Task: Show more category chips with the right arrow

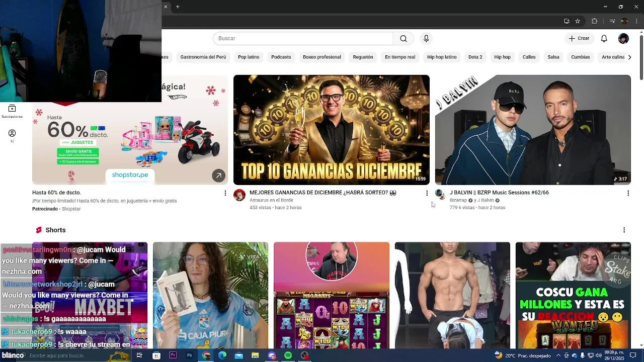Action: [629, 57]
